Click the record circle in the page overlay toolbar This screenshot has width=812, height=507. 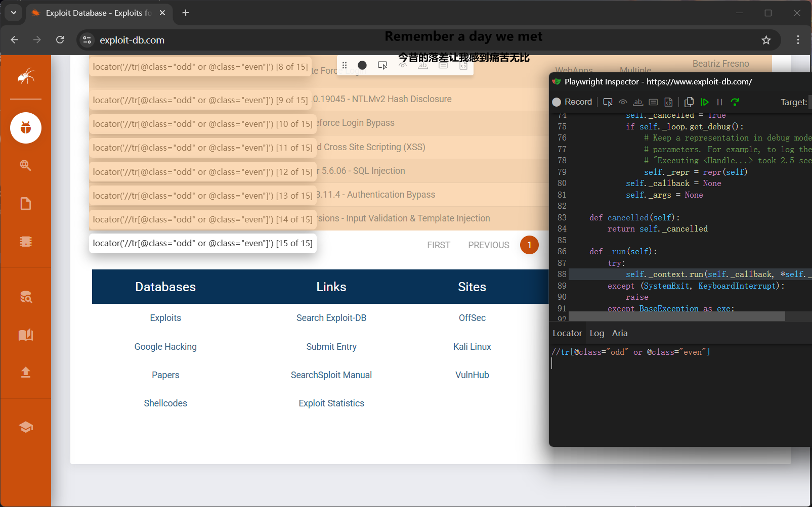click(x=362, y=65)
